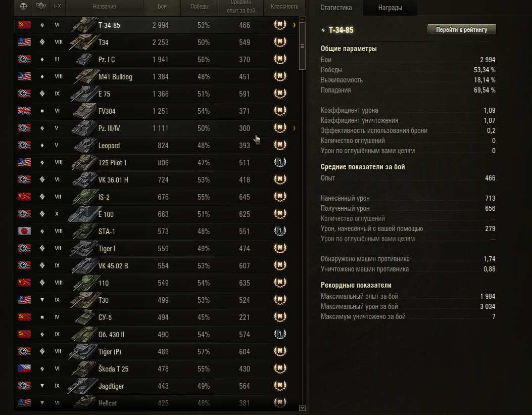Click IS-2 Chinese flag icon
The height and width of the screenshot is (415, 532).
point(24,197)
